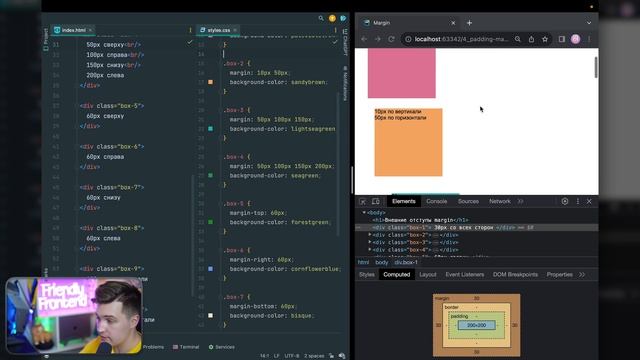Close the index.html editor tab
Viewport: 640px width, 360px height.
pyautogui.click(x=90, y=30)
